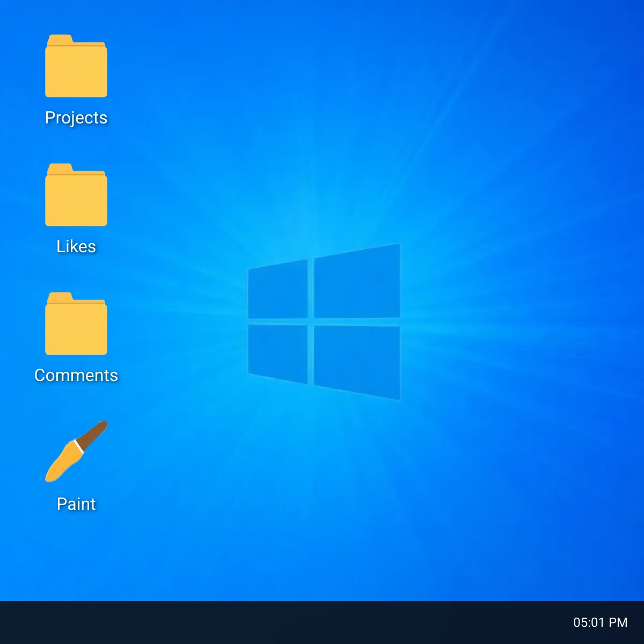Open the Paint brush app icon

tap(76, 451)
